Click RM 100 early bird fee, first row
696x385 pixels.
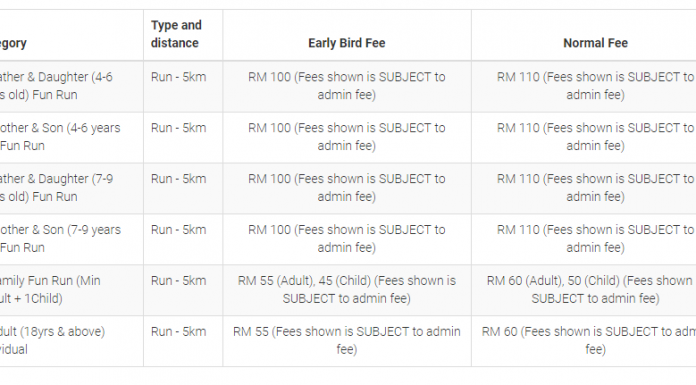tap(347, 86)
